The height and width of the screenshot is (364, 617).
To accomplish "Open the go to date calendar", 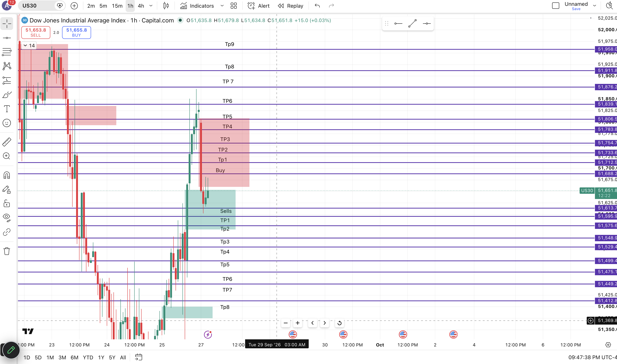I will tap(139, 357).
